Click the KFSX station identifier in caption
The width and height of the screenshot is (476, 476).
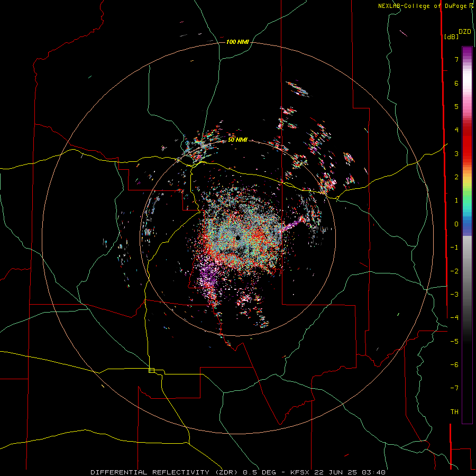coord(300,472)
